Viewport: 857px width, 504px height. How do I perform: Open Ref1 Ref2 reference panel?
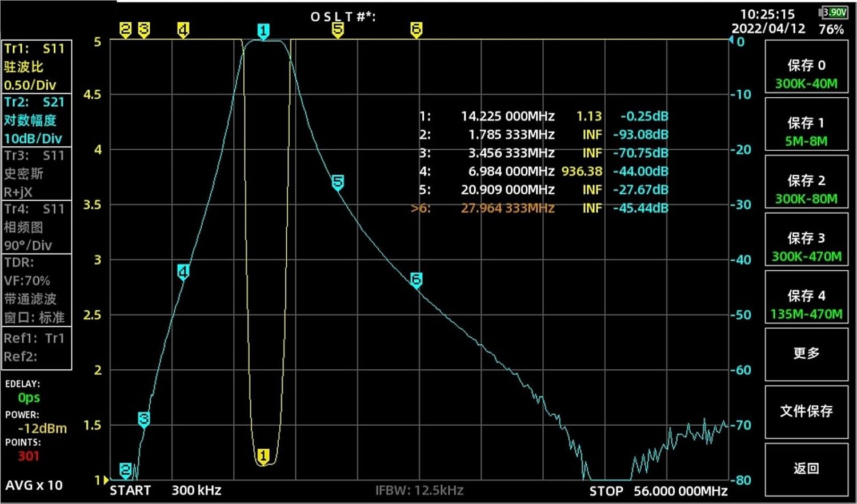pos(37,348)
